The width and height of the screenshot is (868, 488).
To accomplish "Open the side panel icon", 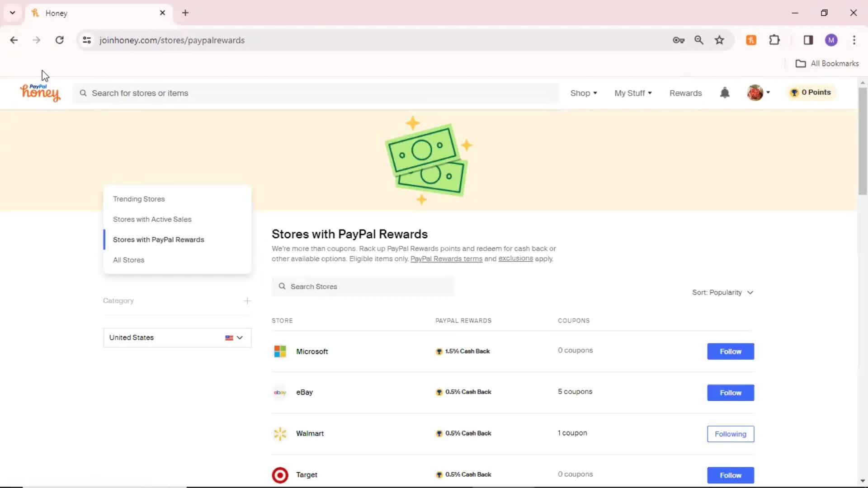I will [808, 40].
